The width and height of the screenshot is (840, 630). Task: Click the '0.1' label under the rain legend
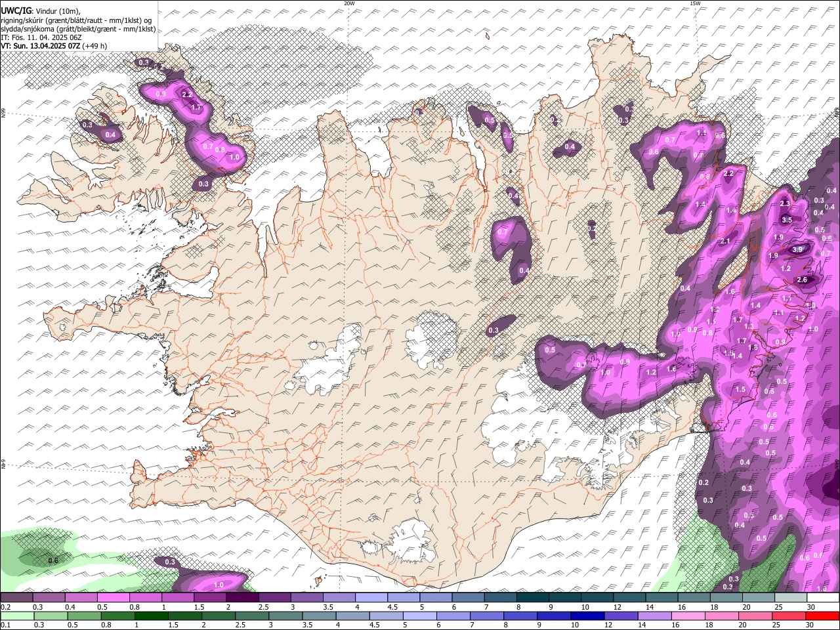(x=5, y=625)
